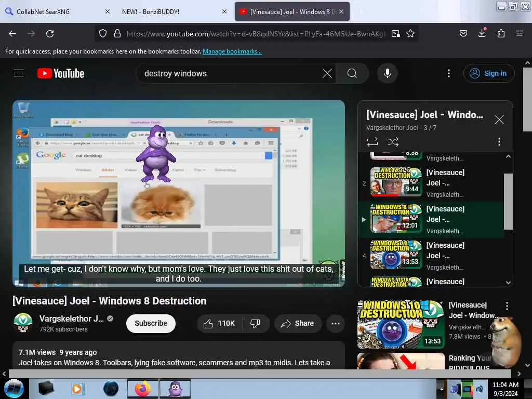Close the CollabNet SearXNG tab

coord(108,11)
